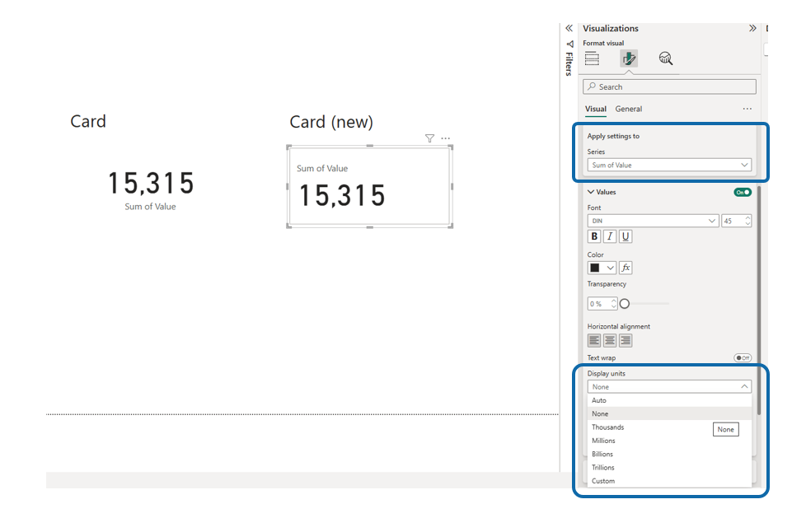Open the DIN font family dropdown
This screenshot has height=532, width=806.
[653, 221]
